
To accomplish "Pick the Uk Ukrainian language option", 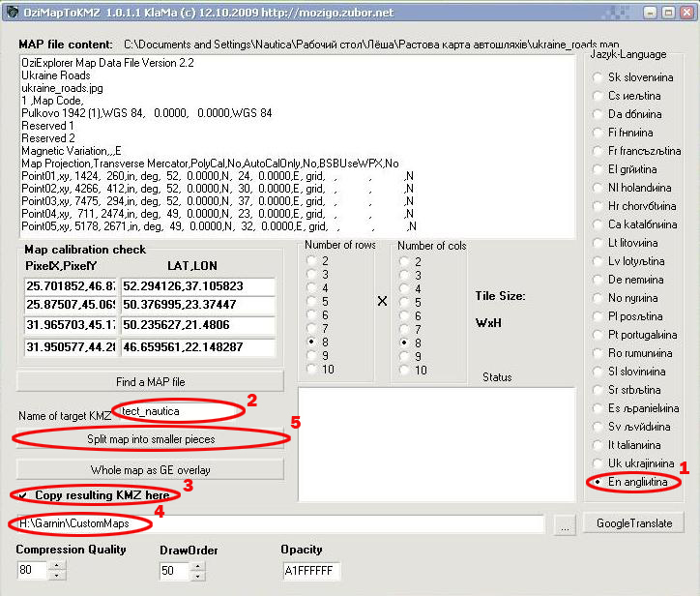I will [x=599, y=462].
